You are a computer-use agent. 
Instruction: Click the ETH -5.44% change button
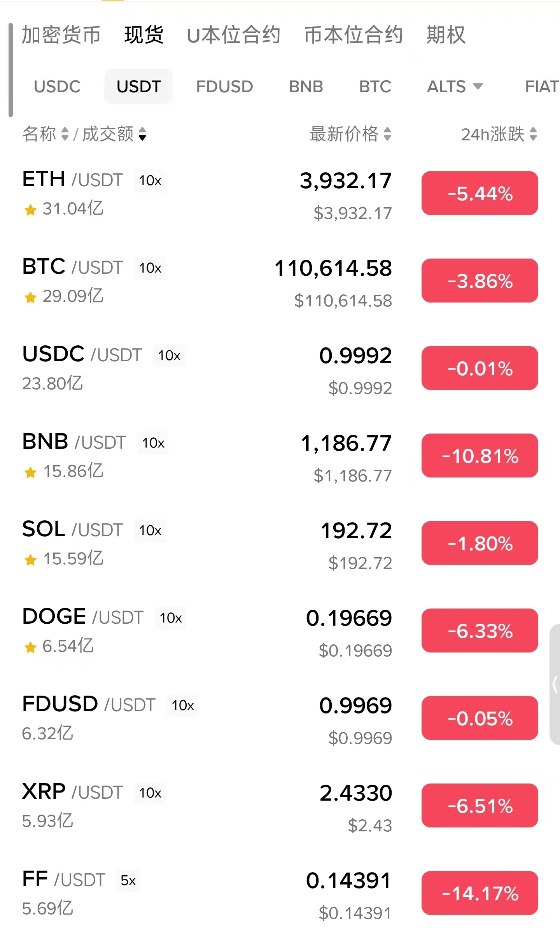tap(479, 193)
